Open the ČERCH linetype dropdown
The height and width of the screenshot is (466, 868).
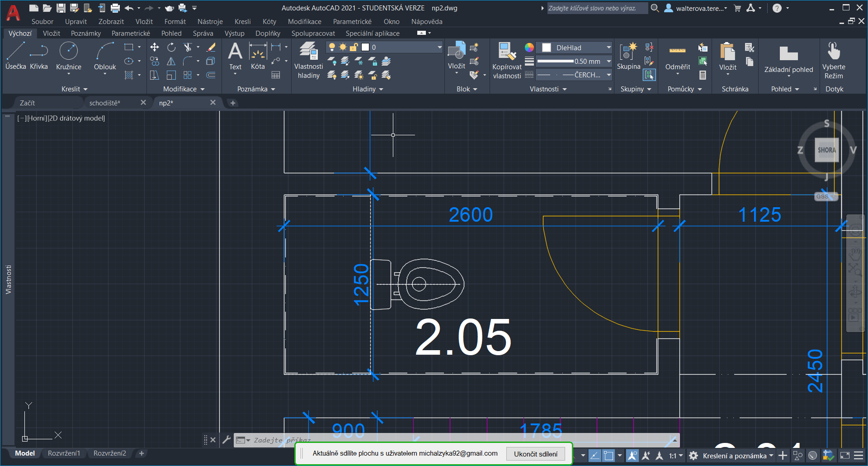point(574,75)
